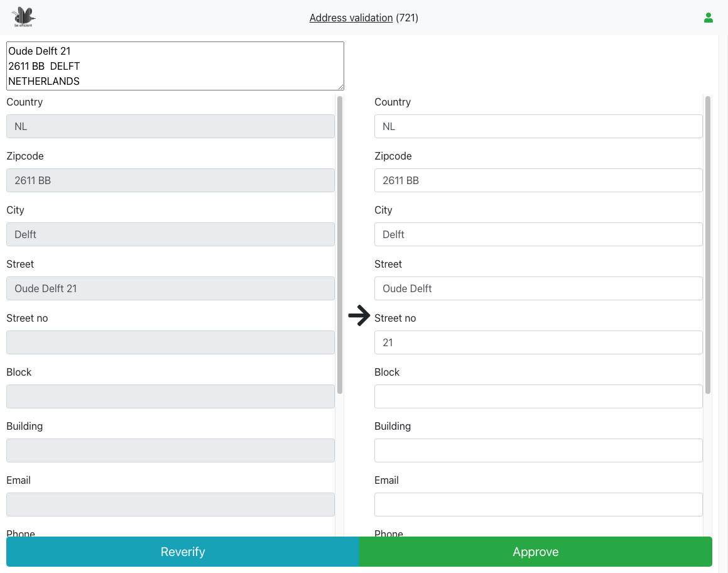Viewport: 728px width, 573px height.
Task: Grab the text area resize handle
Action: 340,87
